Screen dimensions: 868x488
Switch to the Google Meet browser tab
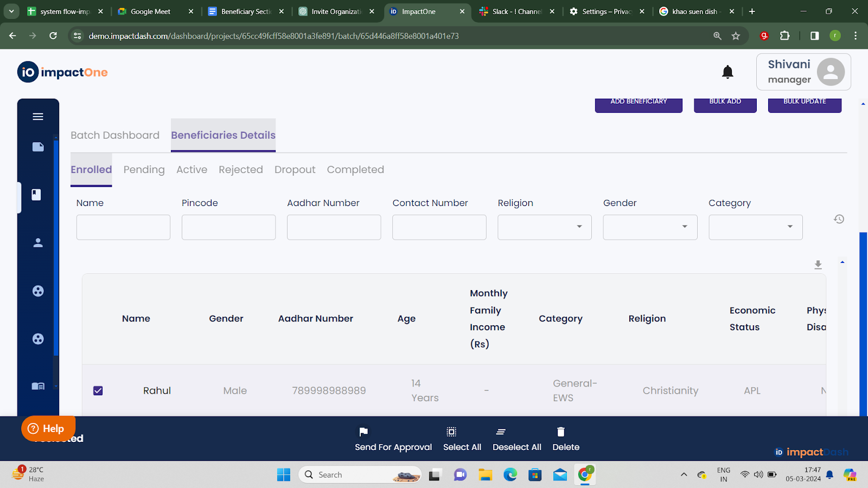(156, 11)
